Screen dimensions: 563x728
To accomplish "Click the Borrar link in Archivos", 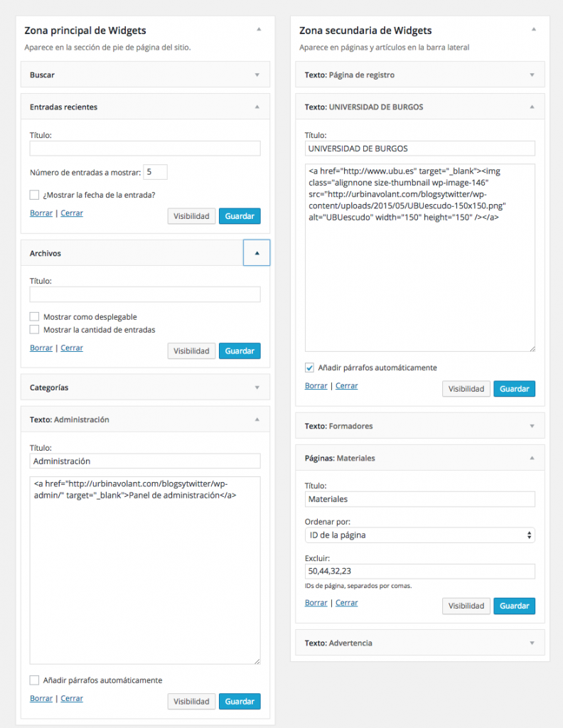I will pos(41,348).
